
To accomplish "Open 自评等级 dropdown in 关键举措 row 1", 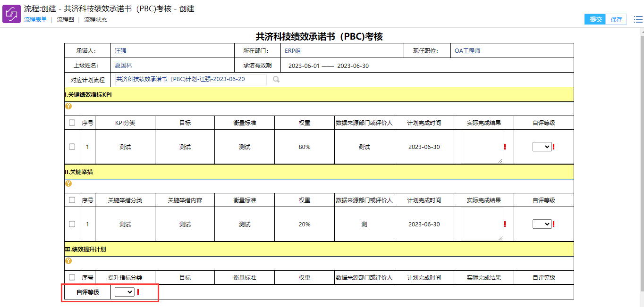I will 542,224.
